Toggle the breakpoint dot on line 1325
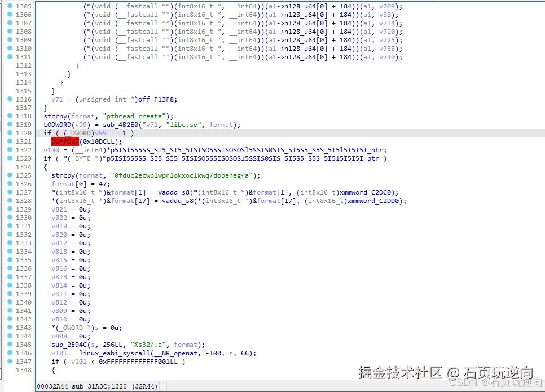 point(10,175)
